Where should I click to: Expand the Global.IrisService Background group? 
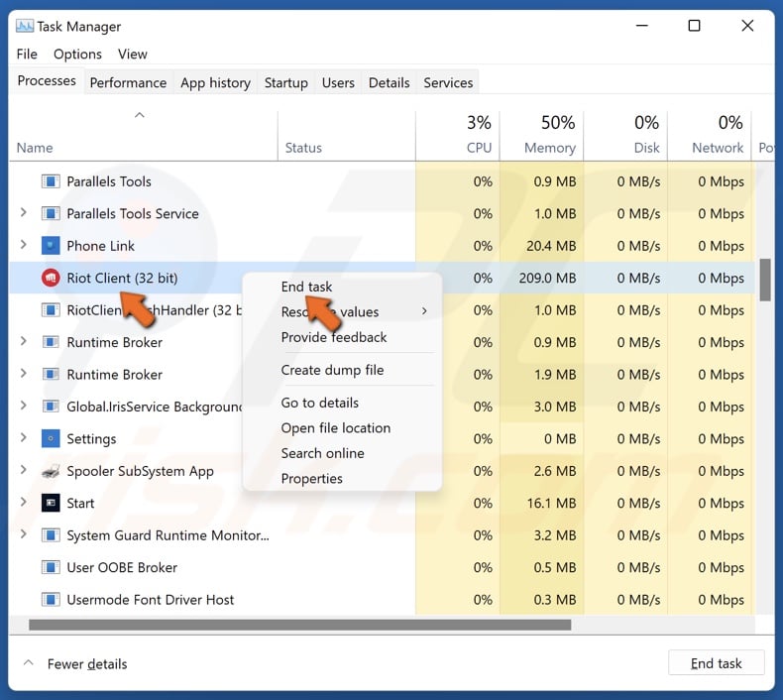23,406
